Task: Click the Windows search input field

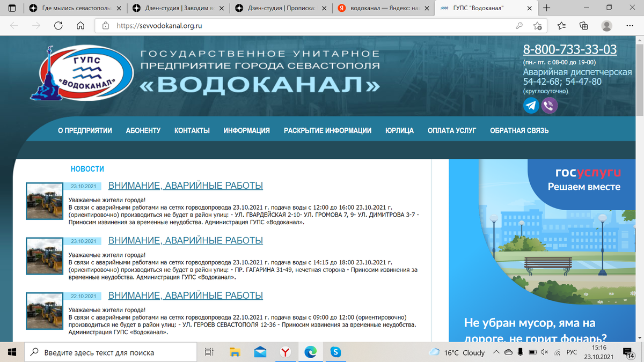Action: tap(107, 352)
